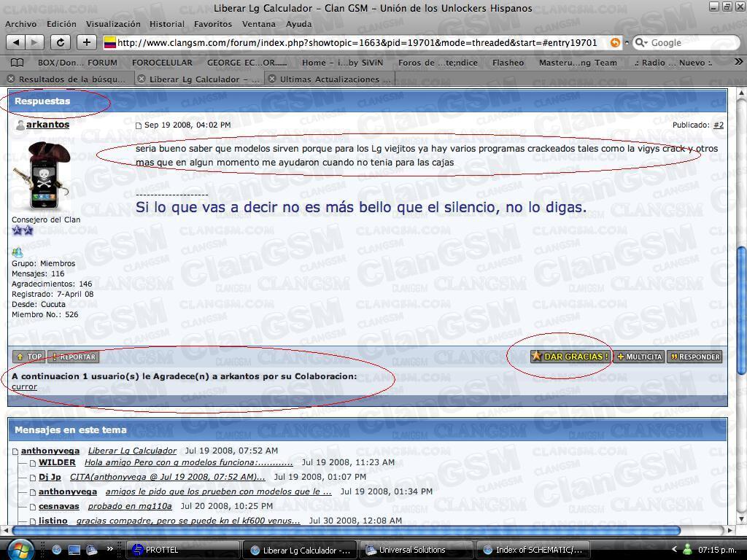Go forward with the browser forward arrow
Screen dimensions: 747x560
click(34, 42)
